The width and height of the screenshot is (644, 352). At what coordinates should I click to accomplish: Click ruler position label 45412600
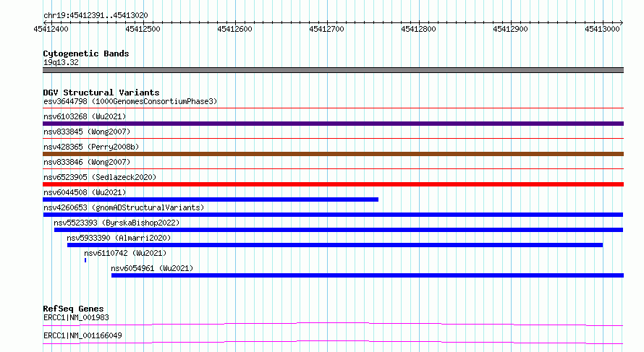[234, 29]
